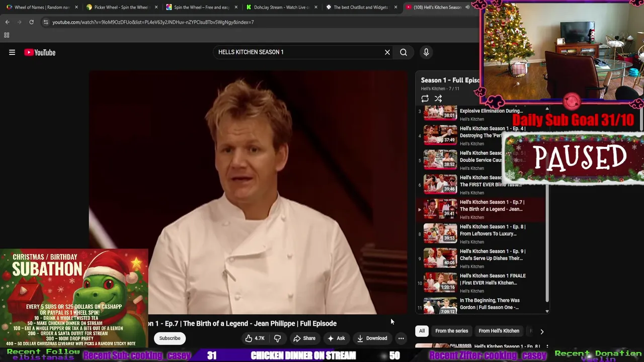Open the 1:20:16 finale thumbnail

(440, 283)
